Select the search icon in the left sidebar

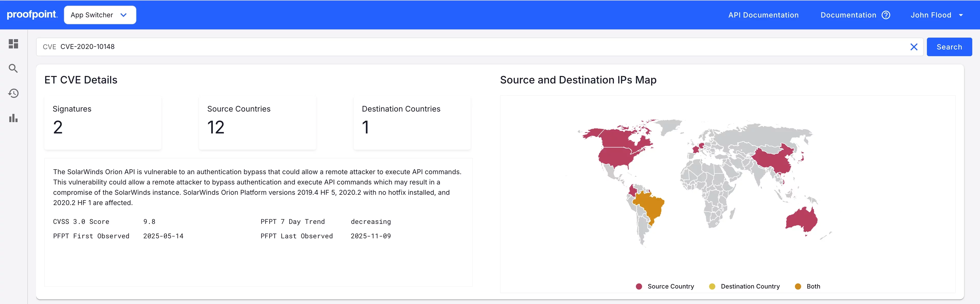(x=13, y=69)
